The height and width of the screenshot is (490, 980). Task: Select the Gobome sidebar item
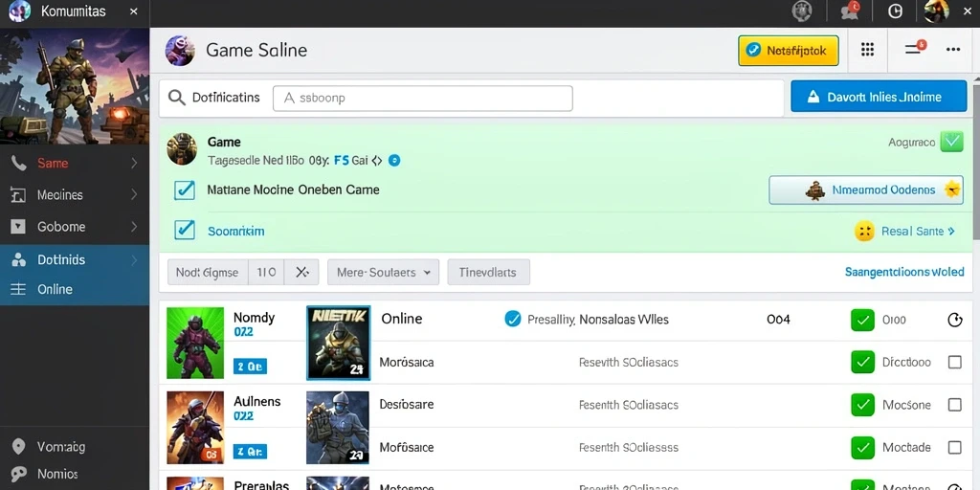click(x=75, y=227)
